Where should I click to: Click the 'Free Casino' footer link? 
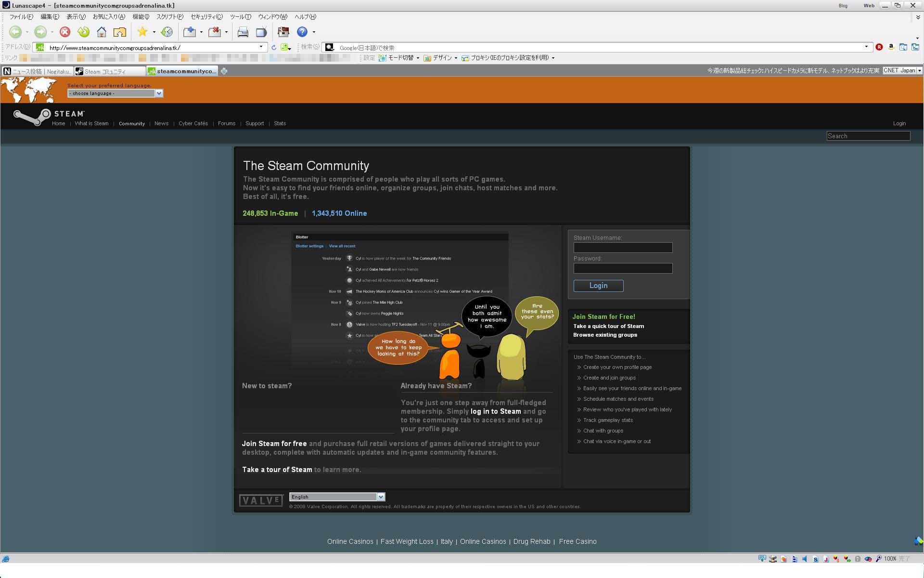coord(577,541)
